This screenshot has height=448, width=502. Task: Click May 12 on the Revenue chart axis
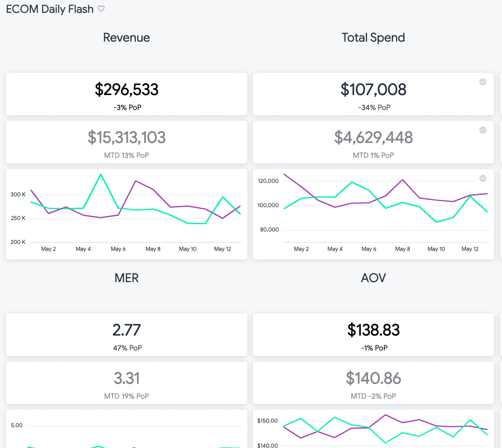point(222,249)
